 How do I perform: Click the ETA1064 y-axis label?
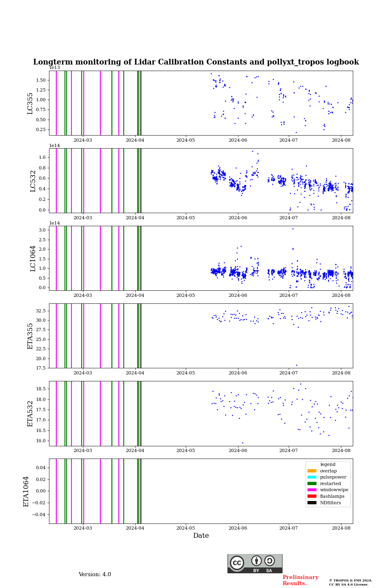coord(26,491)
